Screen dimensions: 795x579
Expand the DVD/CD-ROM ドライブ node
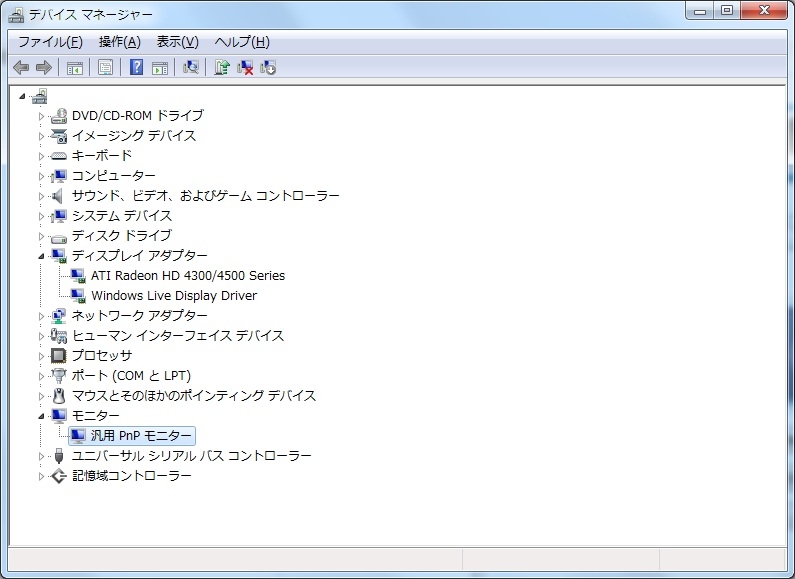point(42,116)
